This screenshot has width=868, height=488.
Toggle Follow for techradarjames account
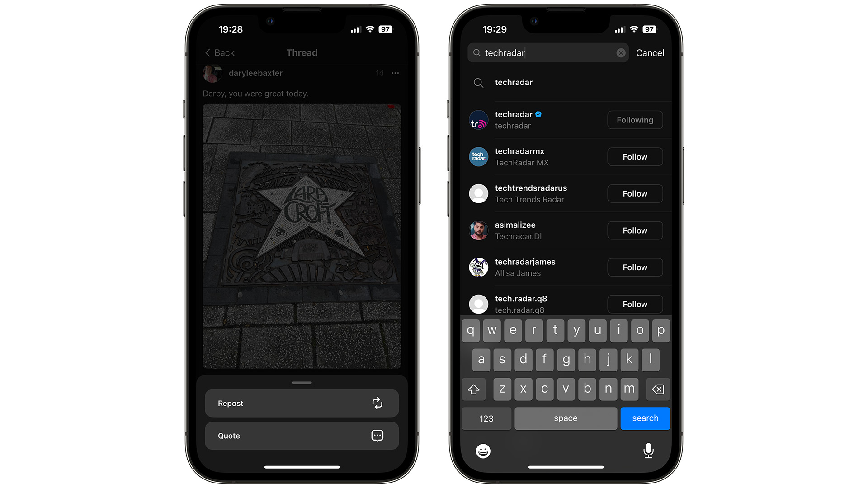634,267
